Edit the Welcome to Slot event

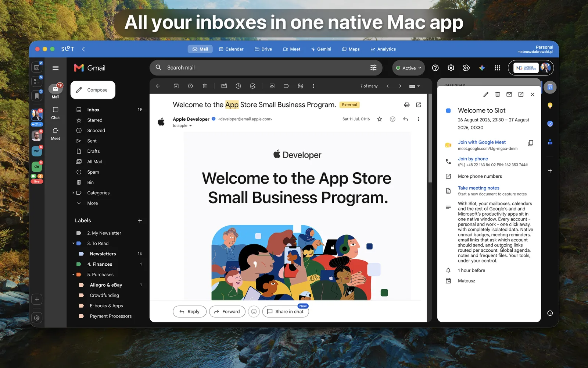click(486, 95)
